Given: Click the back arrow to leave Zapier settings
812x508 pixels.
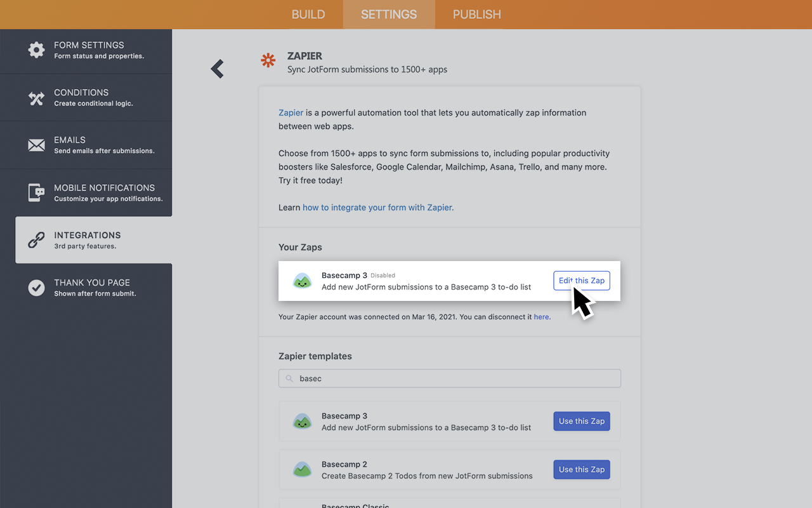Looking at the screenshot, I should [x=217, y=69].
